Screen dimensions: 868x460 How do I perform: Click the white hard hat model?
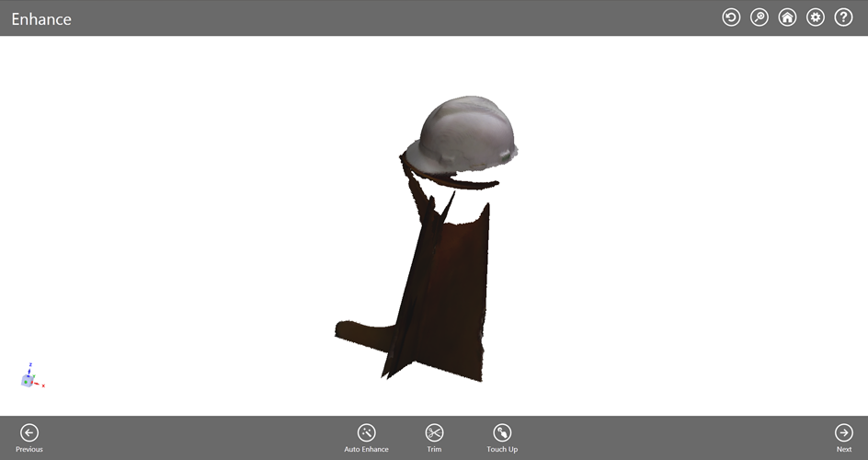click(463, 134)
